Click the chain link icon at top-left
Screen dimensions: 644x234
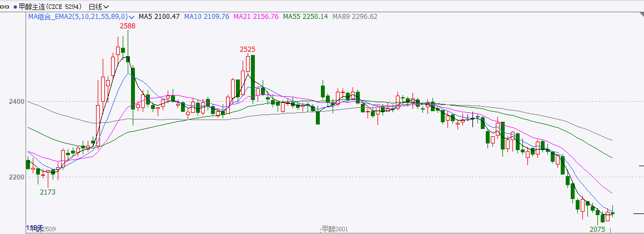[x=5, y=7]
